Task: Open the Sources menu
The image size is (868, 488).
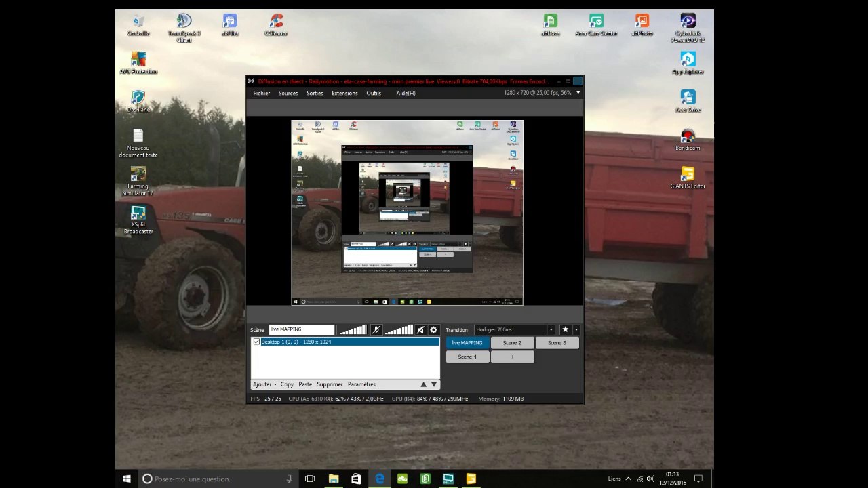Action: click(288, 93)
